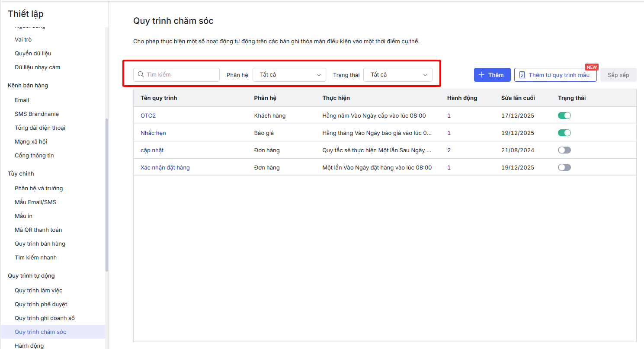Open the Xác nhận đặt hàng link
This screenshot has height=349, width=644.
[165, 167]
